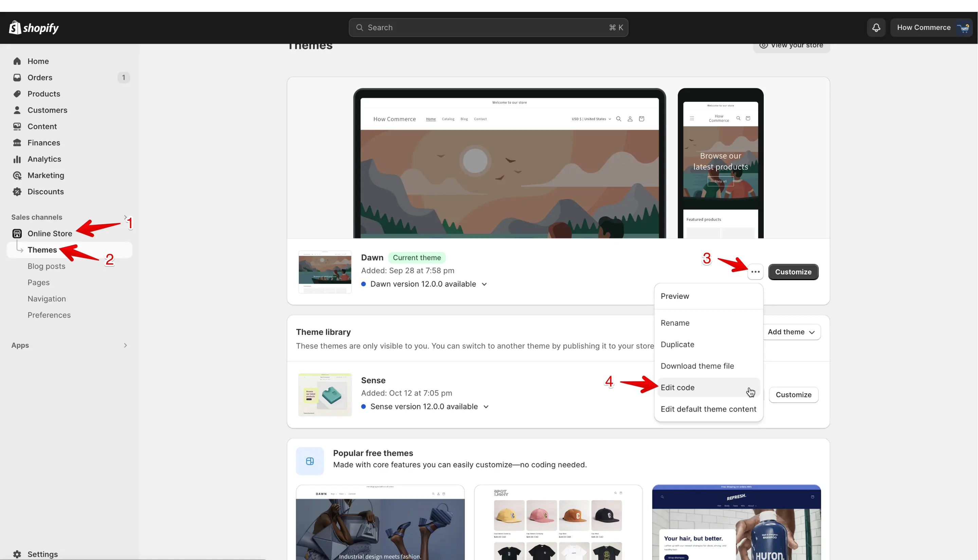Open Navigation under Online Store
The height and width of the screenshot is (560, 978).
coord(47,299)
